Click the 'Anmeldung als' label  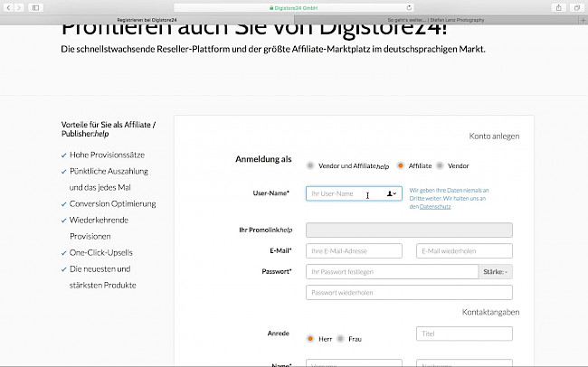coord(263,159)
